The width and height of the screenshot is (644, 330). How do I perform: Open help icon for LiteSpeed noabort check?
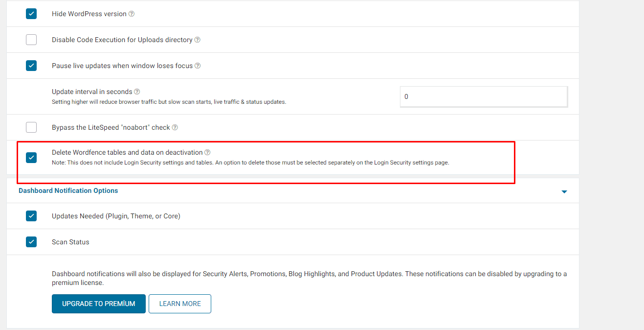point(175,127)
